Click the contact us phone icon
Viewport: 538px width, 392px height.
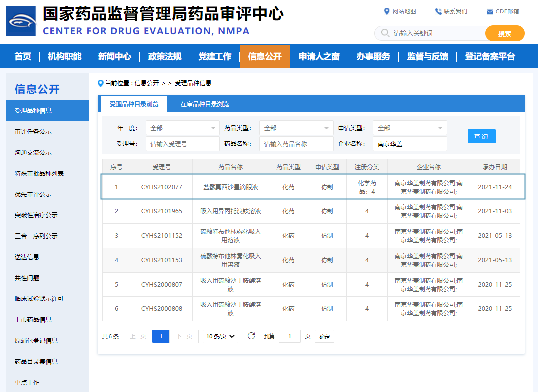438,11
